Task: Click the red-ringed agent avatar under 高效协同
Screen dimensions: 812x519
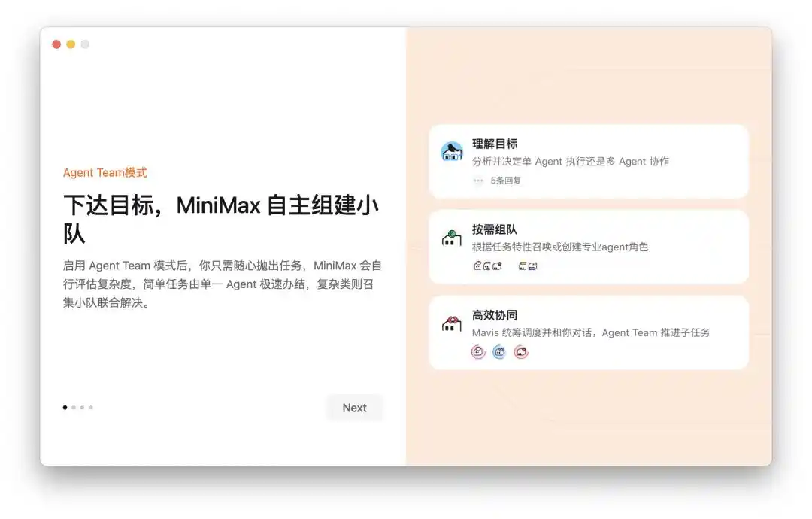Action: 521,352
